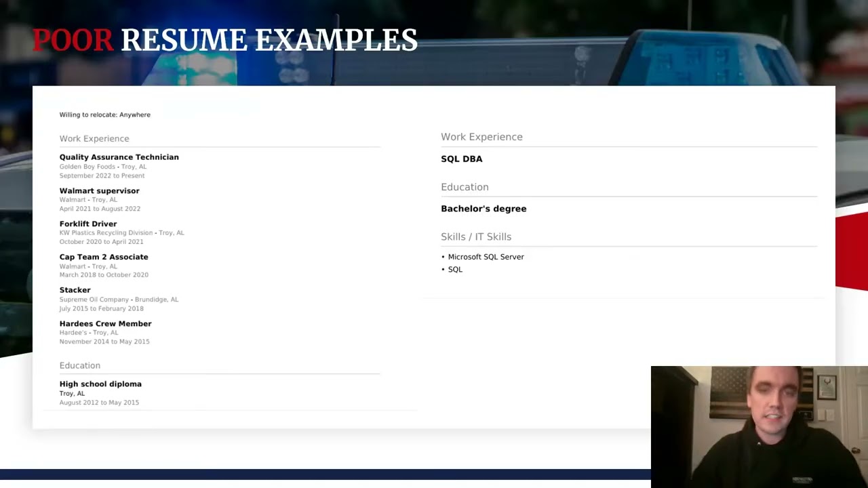Click 'November 2014 to May 2015' dates
Screen dimensions: 868x488
coord(104,342)
